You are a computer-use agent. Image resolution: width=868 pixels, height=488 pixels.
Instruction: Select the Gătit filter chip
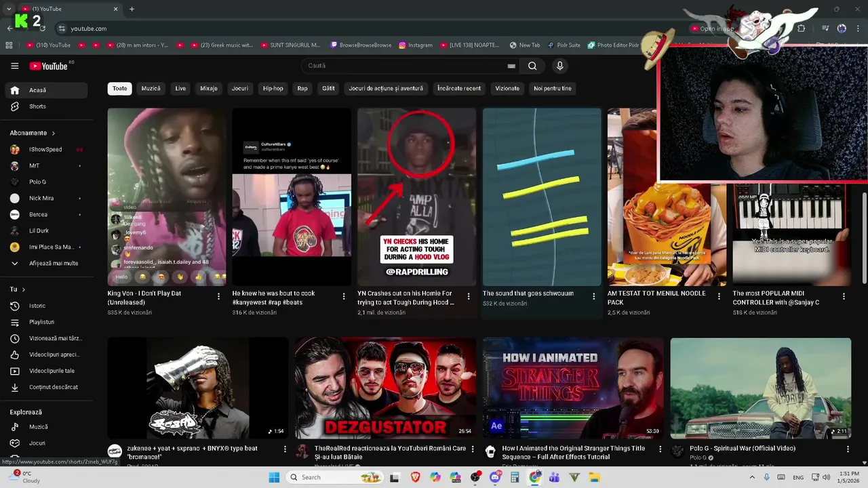(x=328, y=88)
